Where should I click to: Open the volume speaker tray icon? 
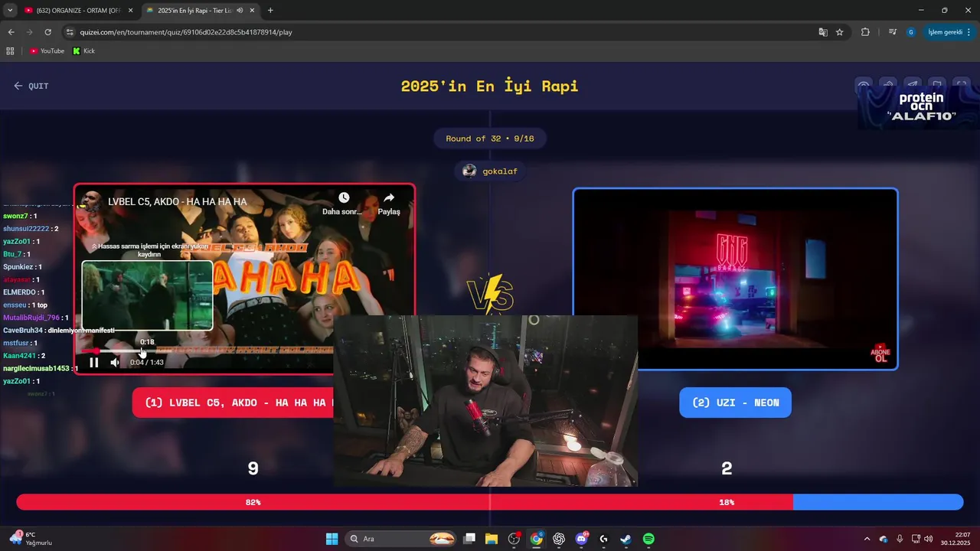(x=928, y=539)
